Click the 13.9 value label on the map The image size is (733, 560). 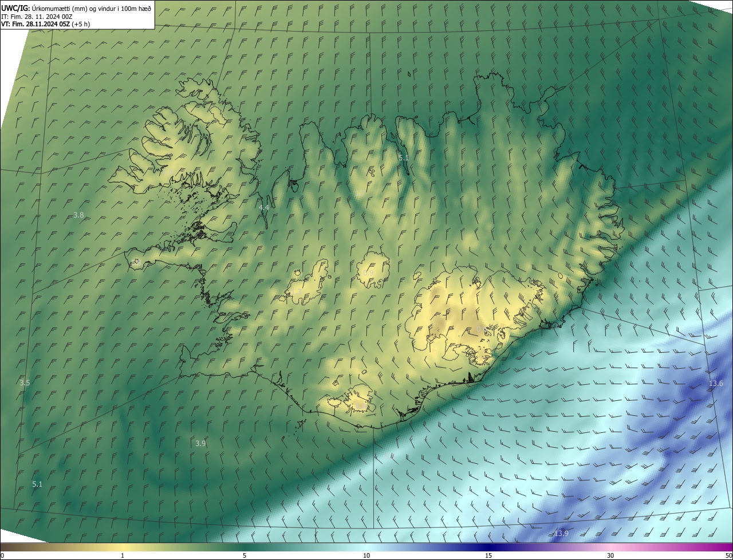pos(561,533)
